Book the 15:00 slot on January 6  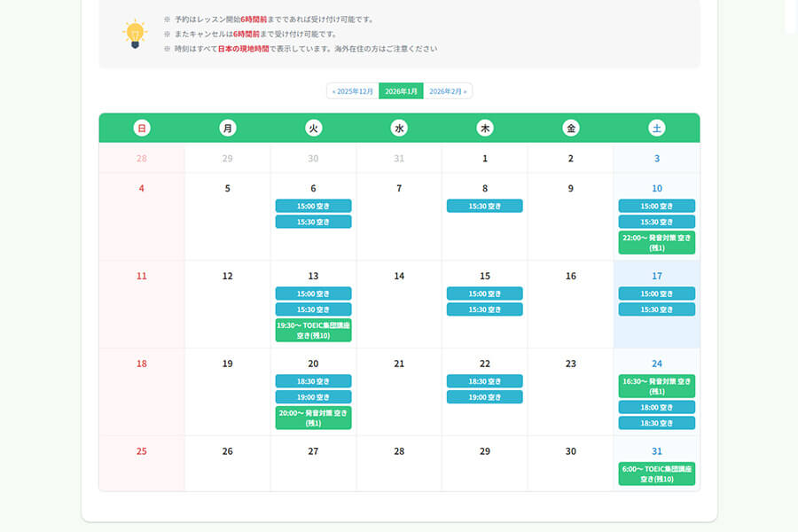[x=313, y=206]
